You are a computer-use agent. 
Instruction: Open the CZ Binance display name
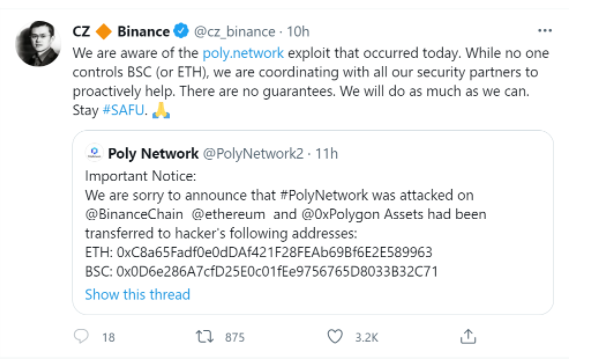pyautogui.click(x=121, y=31)
